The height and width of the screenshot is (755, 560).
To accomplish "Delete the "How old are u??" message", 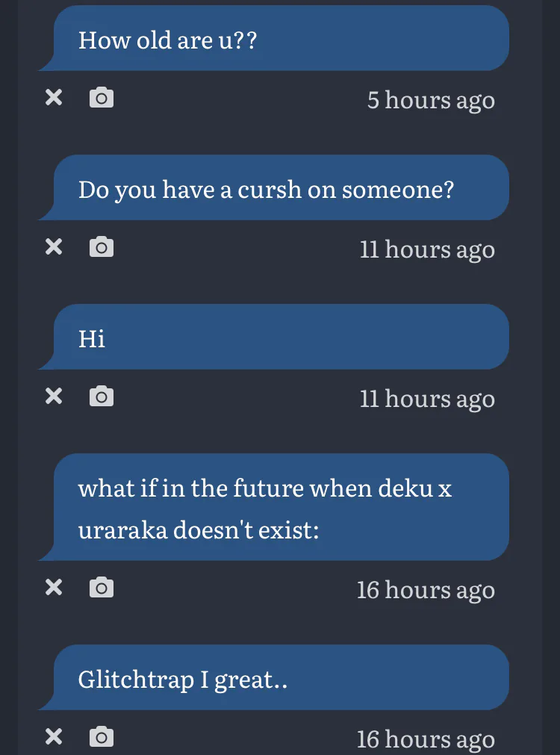I will coord(54,97).
